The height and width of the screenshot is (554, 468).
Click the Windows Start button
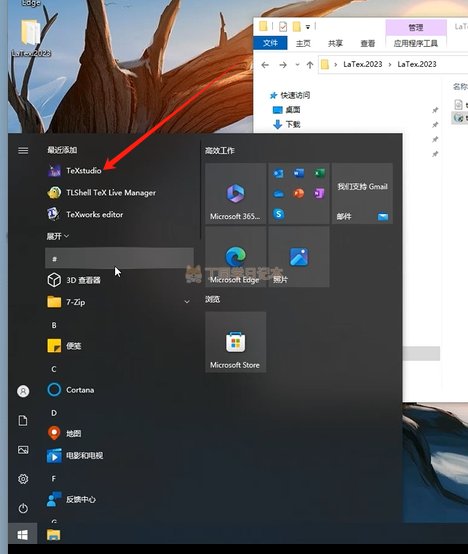[x=23, y=535]
